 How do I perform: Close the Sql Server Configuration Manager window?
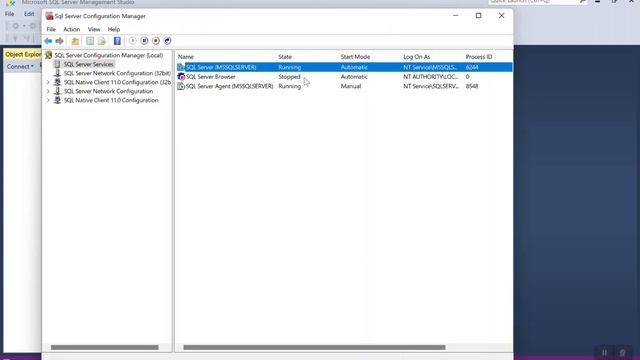(x=501, y=16)
